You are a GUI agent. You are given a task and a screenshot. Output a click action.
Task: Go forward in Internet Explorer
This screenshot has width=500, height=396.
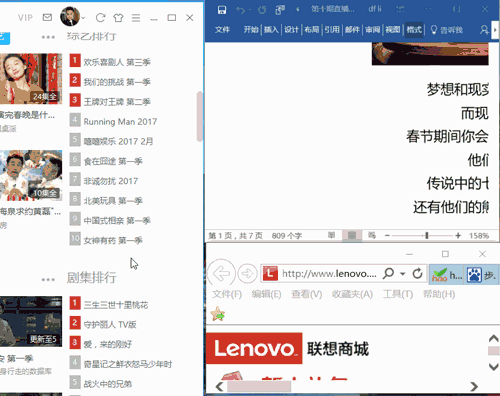[247, 273]
